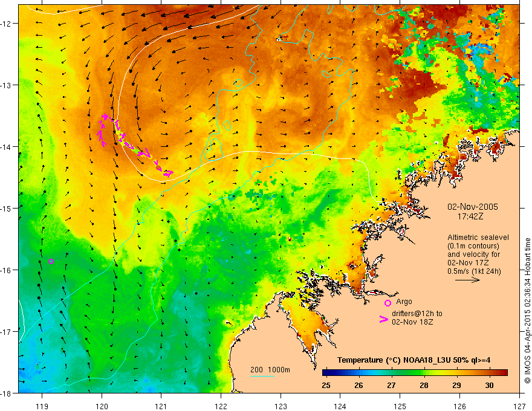Click the magenta drifter track cluster
This screenshot has width=532, height=411.
134,145
